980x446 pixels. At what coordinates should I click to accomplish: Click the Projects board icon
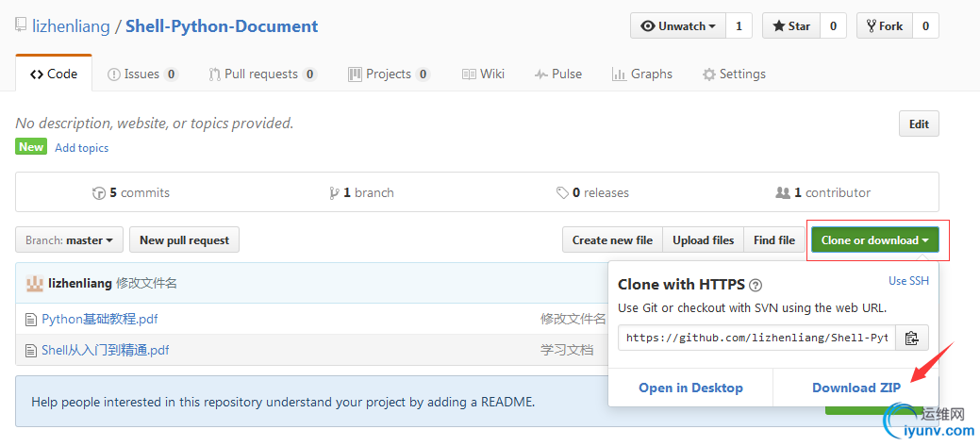(x=355, y=74)
